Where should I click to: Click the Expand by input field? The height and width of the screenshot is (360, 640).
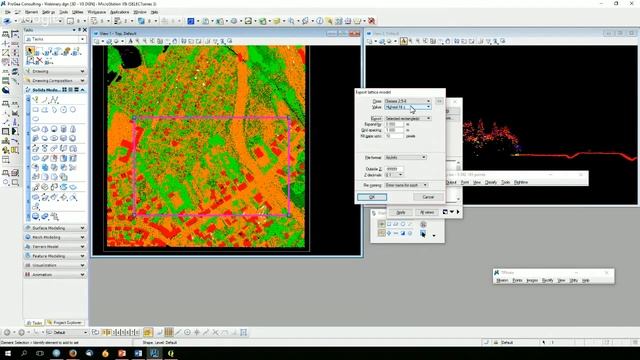click(x=394, y=124)
